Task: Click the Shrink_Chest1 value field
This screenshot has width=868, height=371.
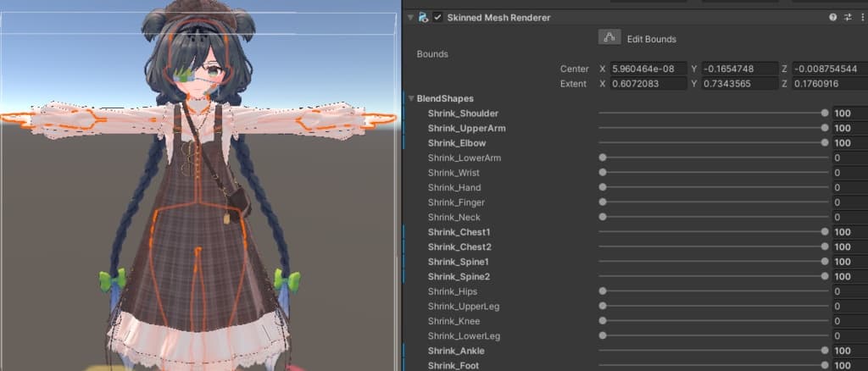Action: [849, 232]
